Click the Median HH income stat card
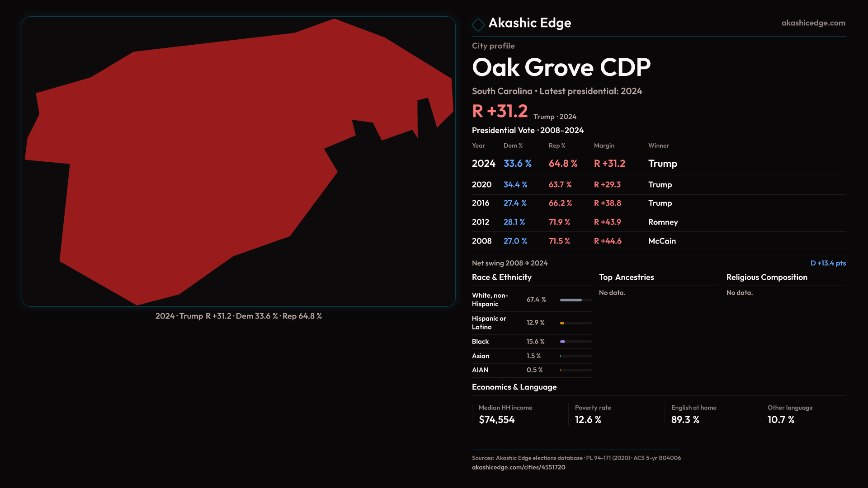The height and width of the screenshot is (488, 868). pos(505,414)
